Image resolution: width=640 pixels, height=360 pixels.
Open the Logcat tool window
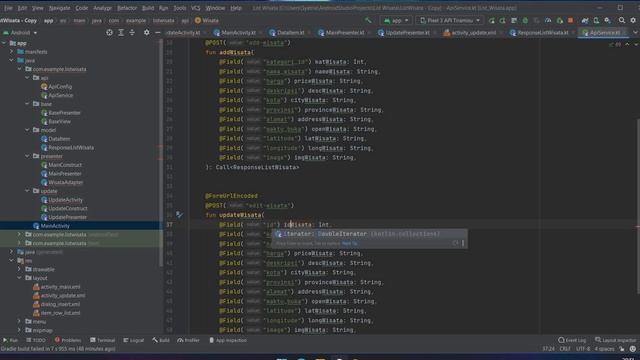[x=134, y=340]
